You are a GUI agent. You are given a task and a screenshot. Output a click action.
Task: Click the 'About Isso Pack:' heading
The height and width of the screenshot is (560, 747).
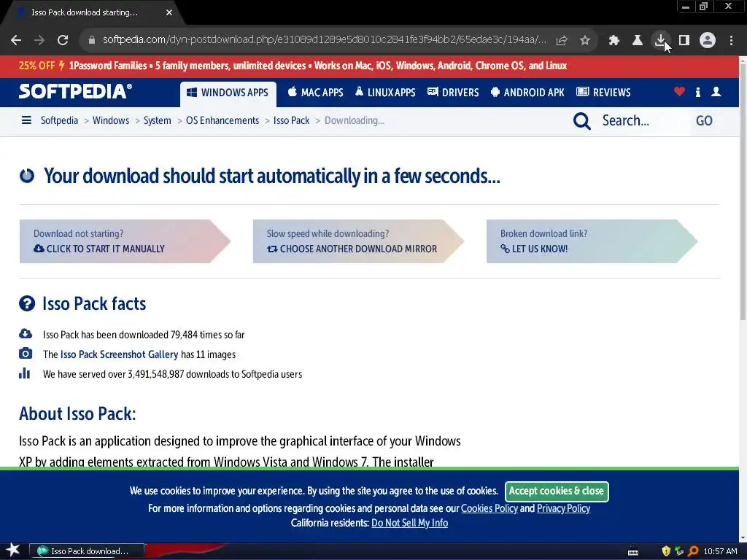tap(77, 414)
